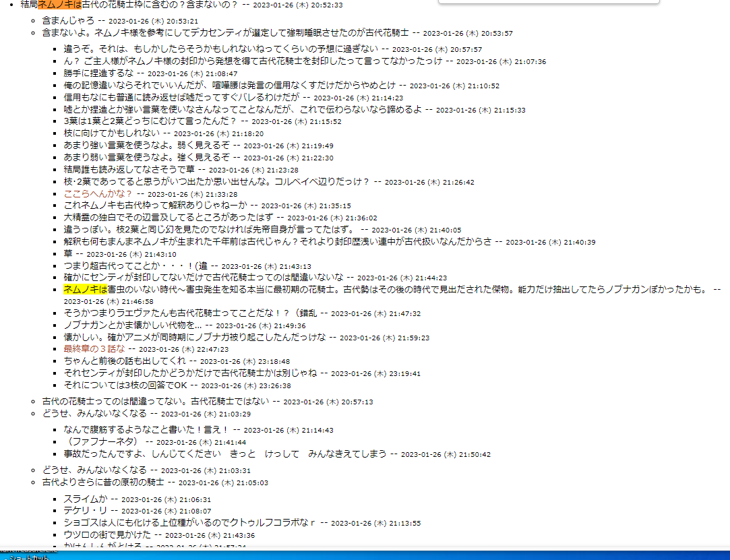The width and height of the screenshot is (730, 560).
Task: Click the orange highlighted 'ネムノキは' in the top comment
Action: point(59,5)
